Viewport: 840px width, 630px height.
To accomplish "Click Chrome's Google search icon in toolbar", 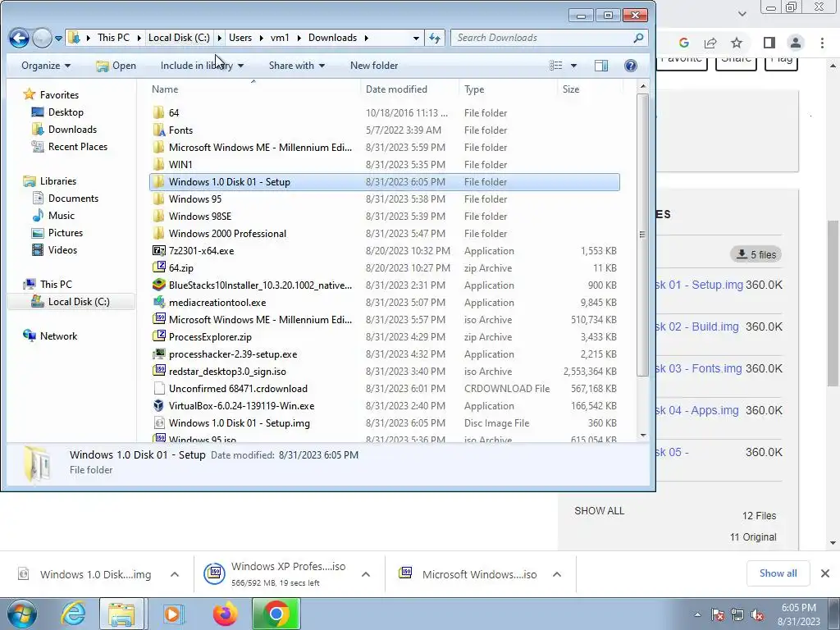I will coord(683,43).
